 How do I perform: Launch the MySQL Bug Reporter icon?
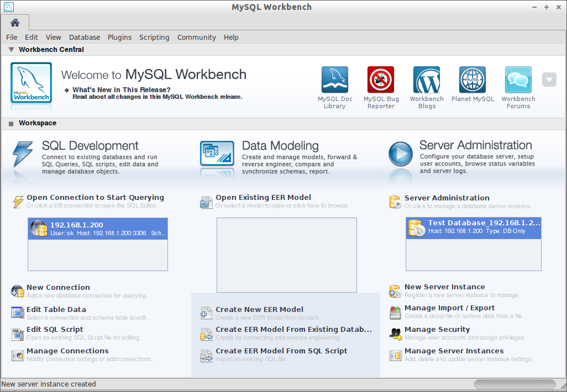(x=381, y=80)
